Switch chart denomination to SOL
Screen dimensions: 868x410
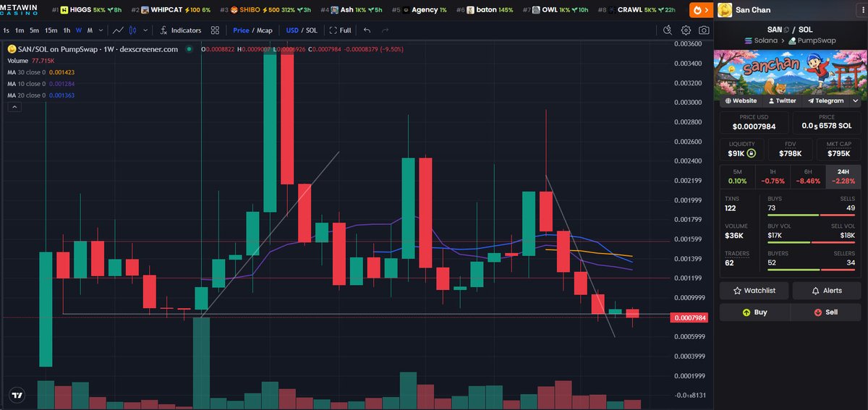coord(312,30)
